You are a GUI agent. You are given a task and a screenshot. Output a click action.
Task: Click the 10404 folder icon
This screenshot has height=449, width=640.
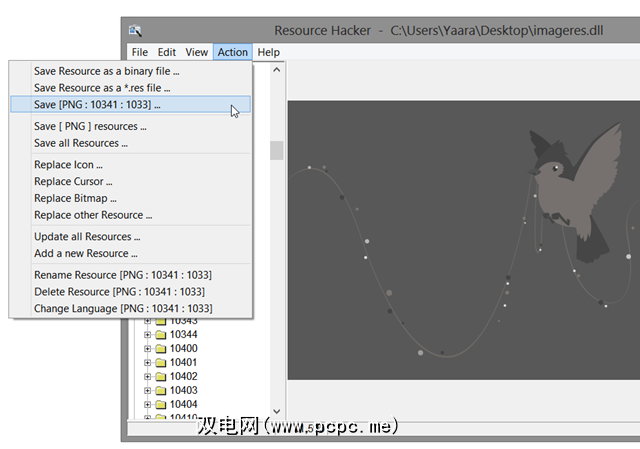[x=161, y=404]
